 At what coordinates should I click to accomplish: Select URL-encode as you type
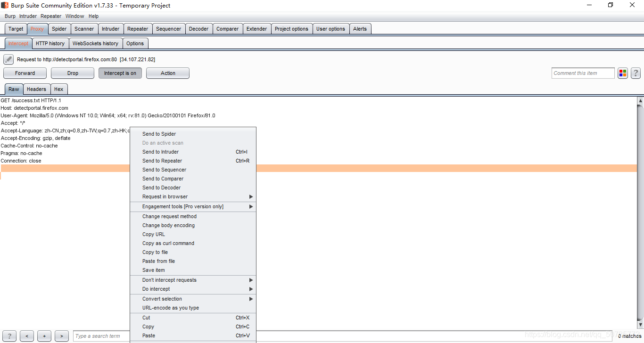pyautogui.click(x=193, y=308)
